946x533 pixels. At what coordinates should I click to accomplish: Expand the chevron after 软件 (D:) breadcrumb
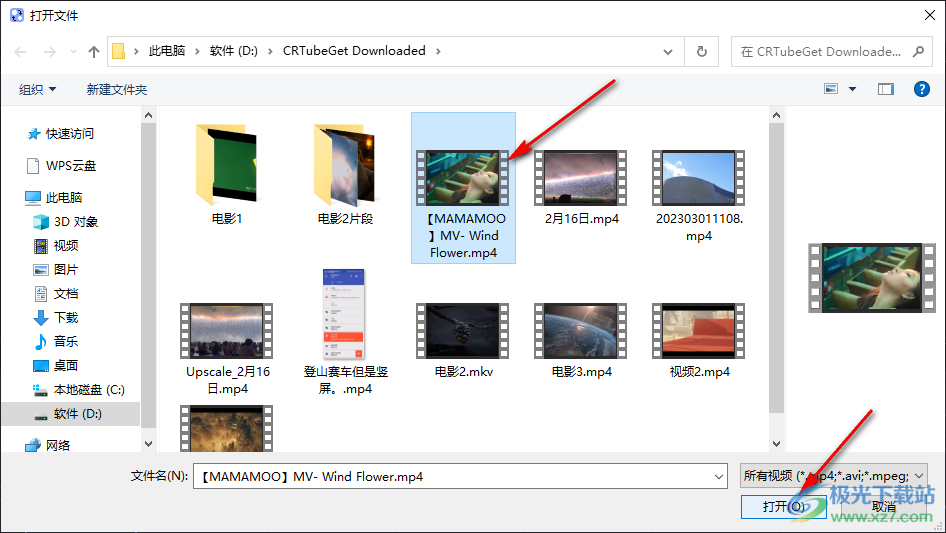270,52
